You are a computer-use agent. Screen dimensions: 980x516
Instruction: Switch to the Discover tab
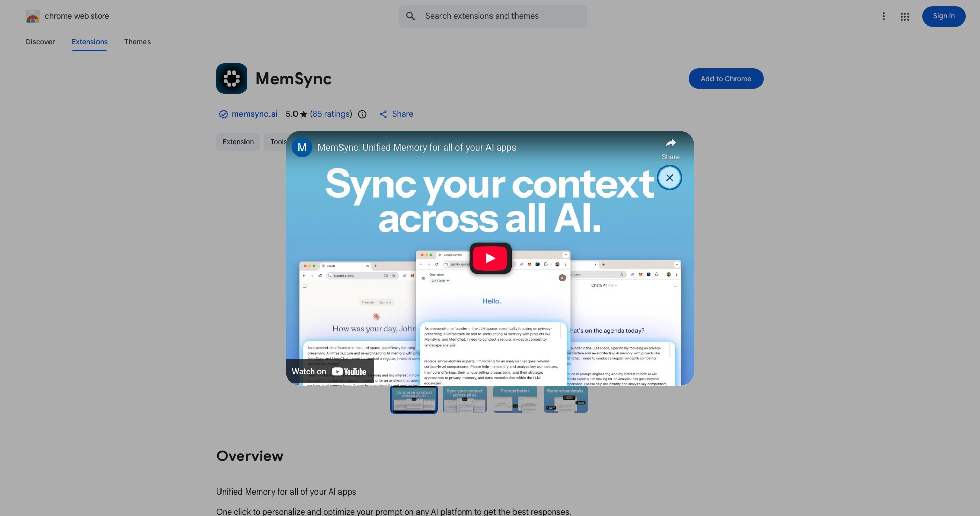[40, 42]
